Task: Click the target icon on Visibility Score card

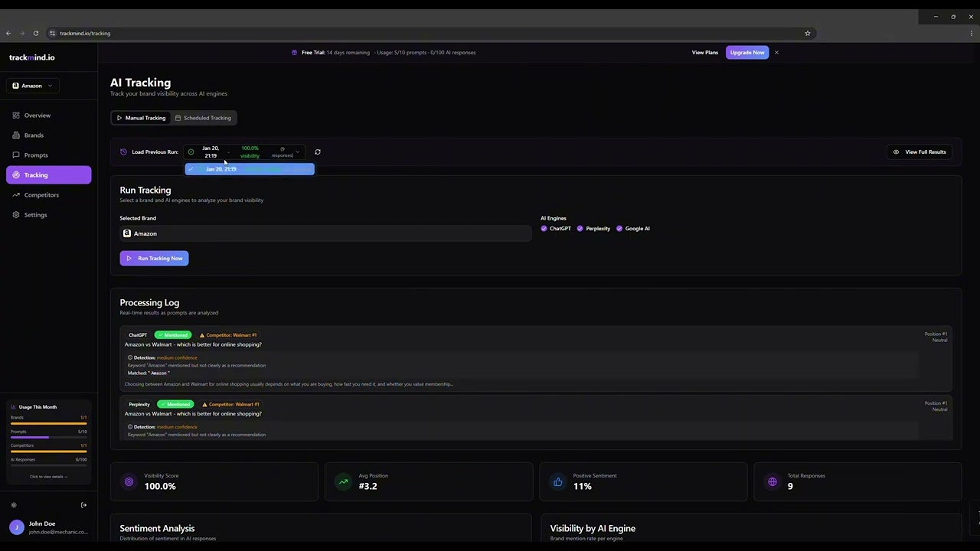Action: coord(129,481)
